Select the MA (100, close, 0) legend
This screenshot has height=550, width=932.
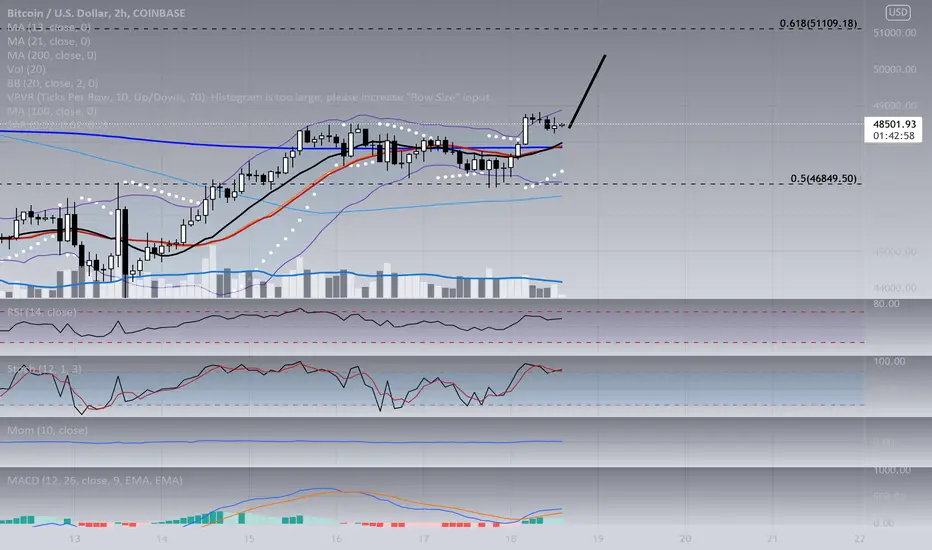52,111
